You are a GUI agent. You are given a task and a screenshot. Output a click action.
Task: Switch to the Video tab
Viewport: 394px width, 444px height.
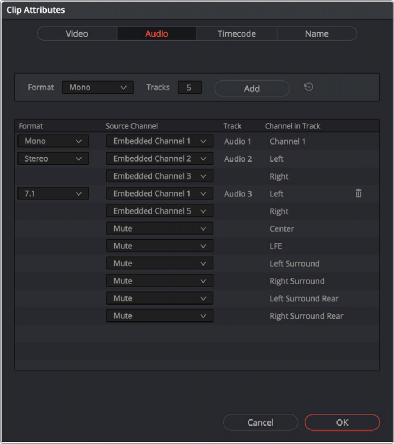[77, 34]
